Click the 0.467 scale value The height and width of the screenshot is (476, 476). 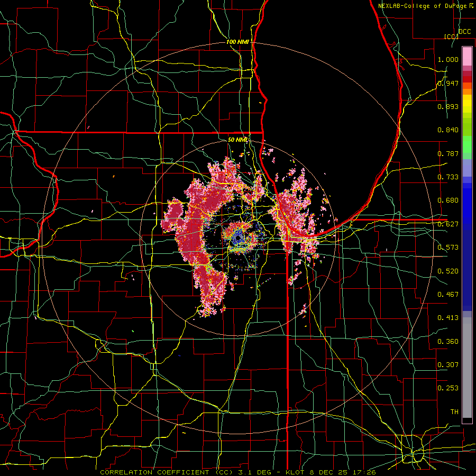[448, 295]
